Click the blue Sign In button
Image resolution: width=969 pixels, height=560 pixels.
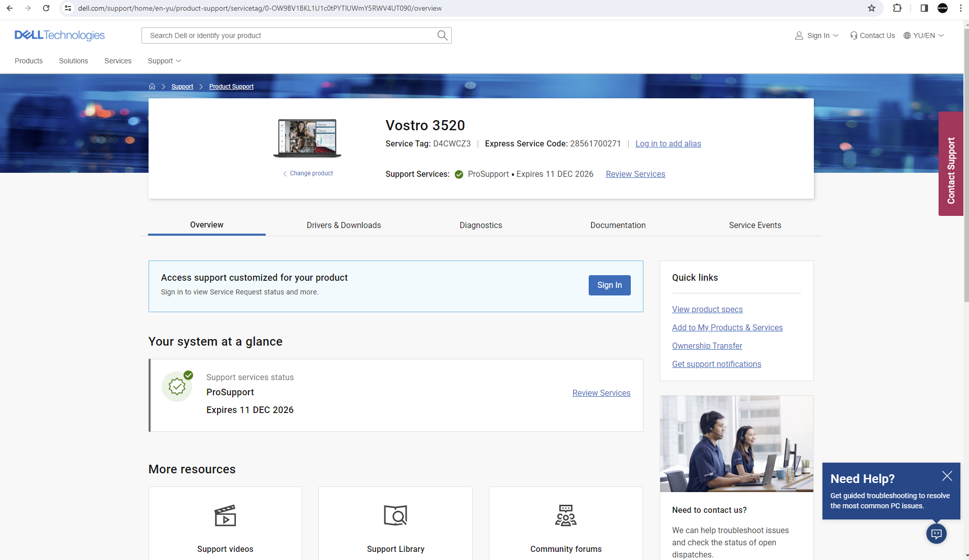pyautogui.click(x=609, y=285)
